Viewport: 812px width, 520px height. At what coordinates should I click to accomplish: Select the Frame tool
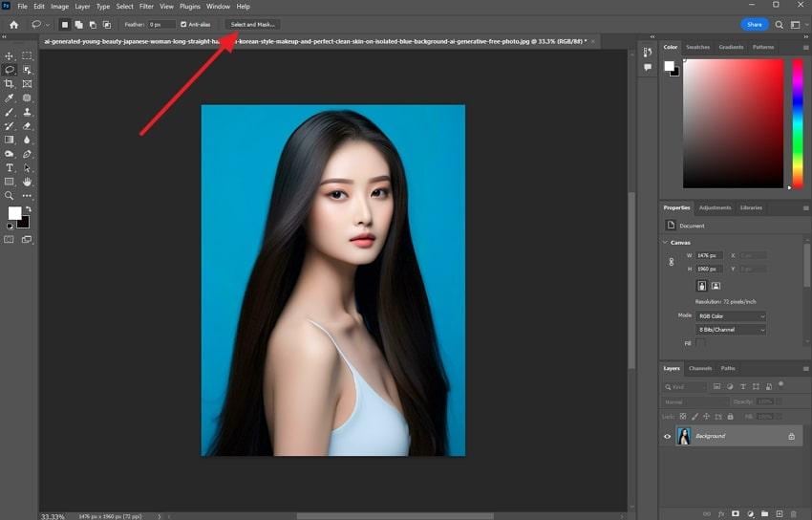[x=27, y=84]
